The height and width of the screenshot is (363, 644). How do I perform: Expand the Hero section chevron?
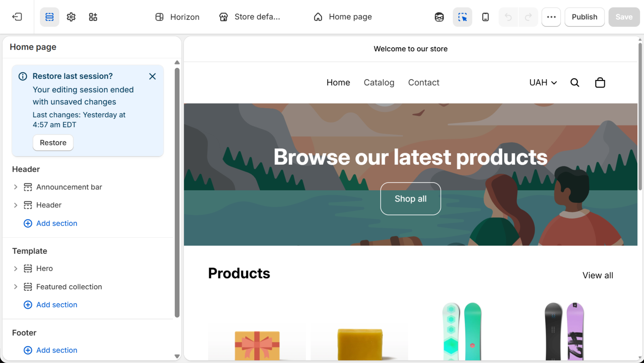[16, 268]
